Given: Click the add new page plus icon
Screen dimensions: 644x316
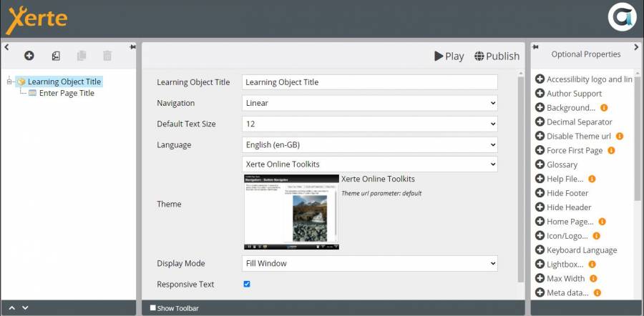Looking at the screenshot, I should point(29,56).
